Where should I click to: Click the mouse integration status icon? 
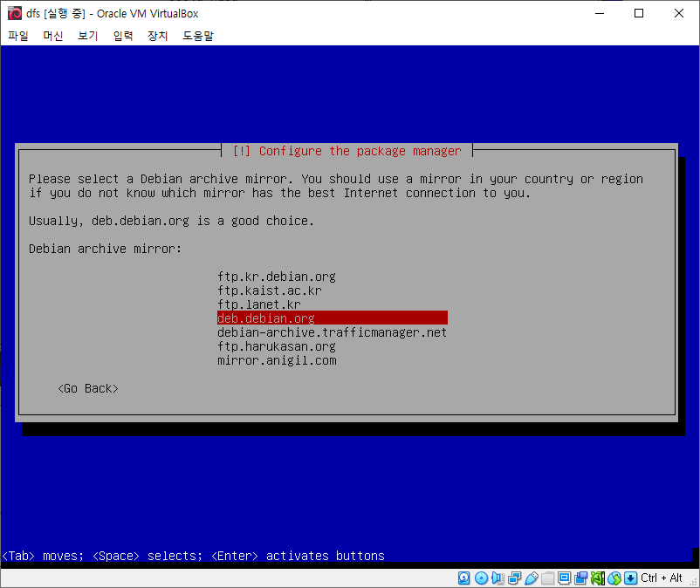tap(614, 578)
